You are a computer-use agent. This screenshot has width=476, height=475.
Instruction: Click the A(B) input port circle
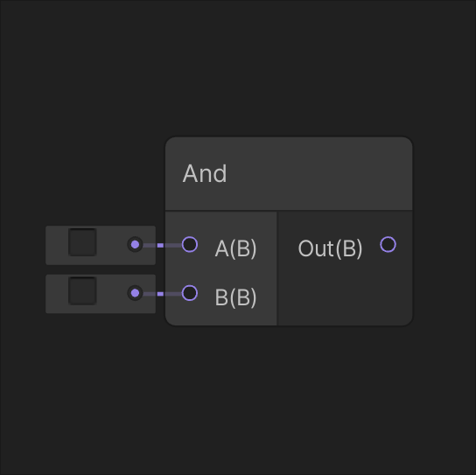(x=190, y=244)
